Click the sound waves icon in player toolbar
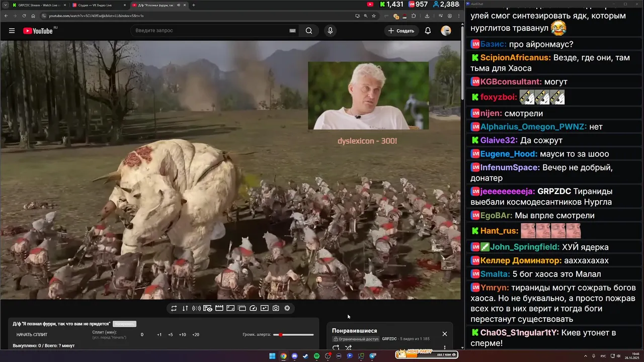The height and width of the screenshot is (362, 644). 196,308
